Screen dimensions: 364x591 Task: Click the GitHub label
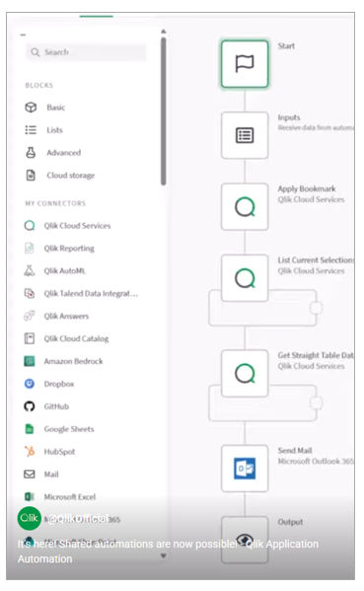56,406
